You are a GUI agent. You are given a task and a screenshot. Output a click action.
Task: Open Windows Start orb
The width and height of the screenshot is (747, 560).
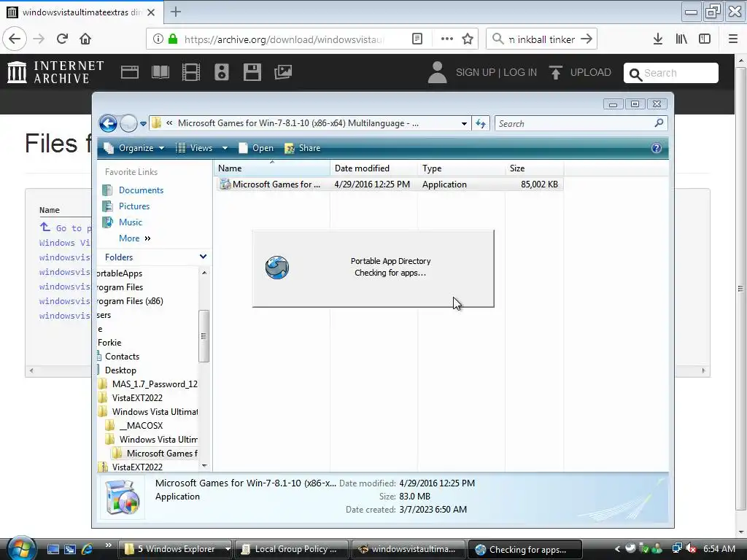click(x=20, y=548)
